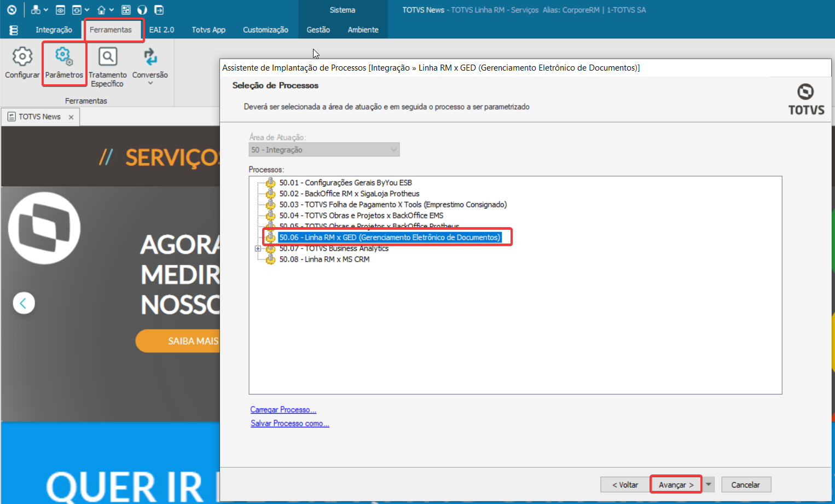Expand the arrow beside the home icon
This screenshot has width=835, height=504.
[x=111, y=10]
